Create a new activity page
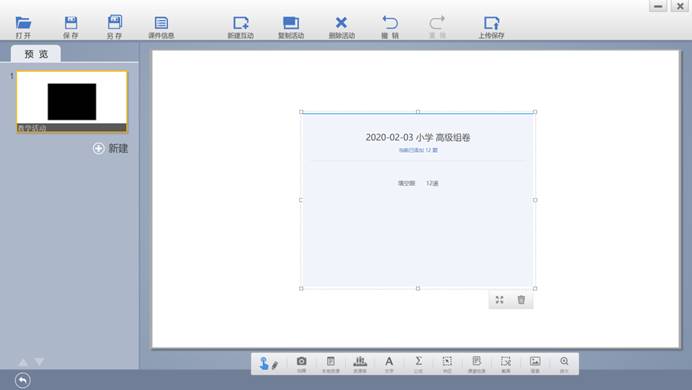Image resolution: width=692 pixels, height=390 pixels. (x=241, y=27)
